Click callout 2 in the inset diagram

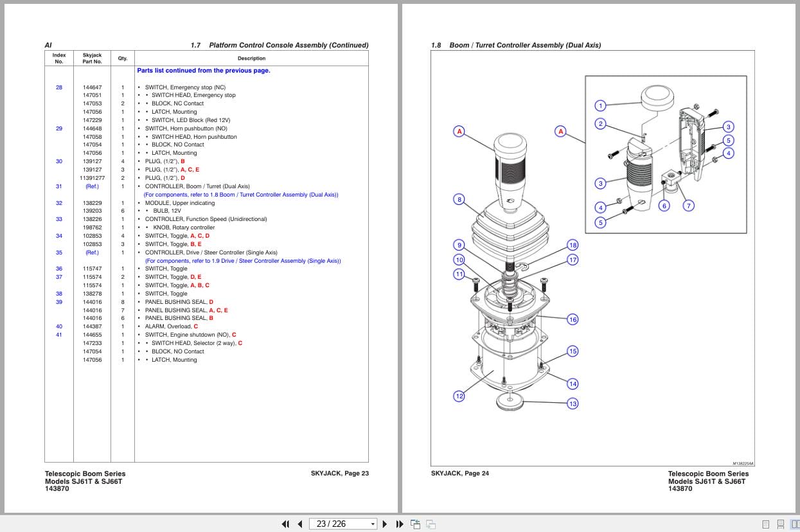pos(600,123)
